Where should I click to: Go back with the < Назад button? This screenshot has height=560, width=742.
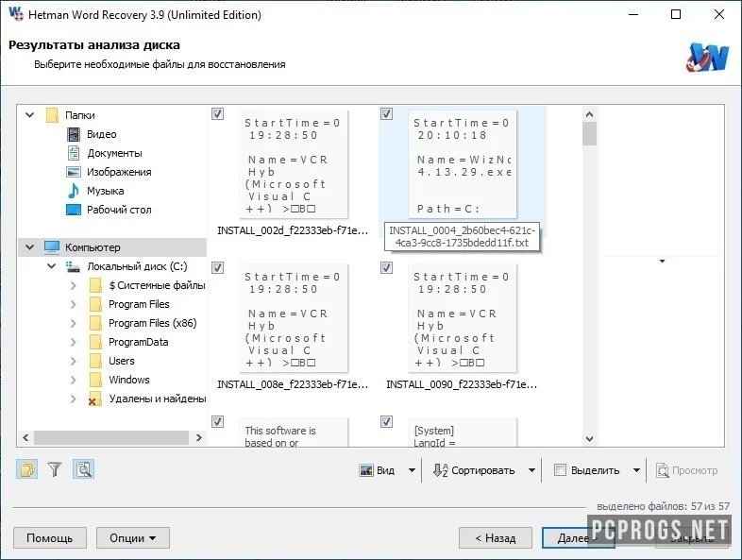pyautogui.click(x=496, y=538)
